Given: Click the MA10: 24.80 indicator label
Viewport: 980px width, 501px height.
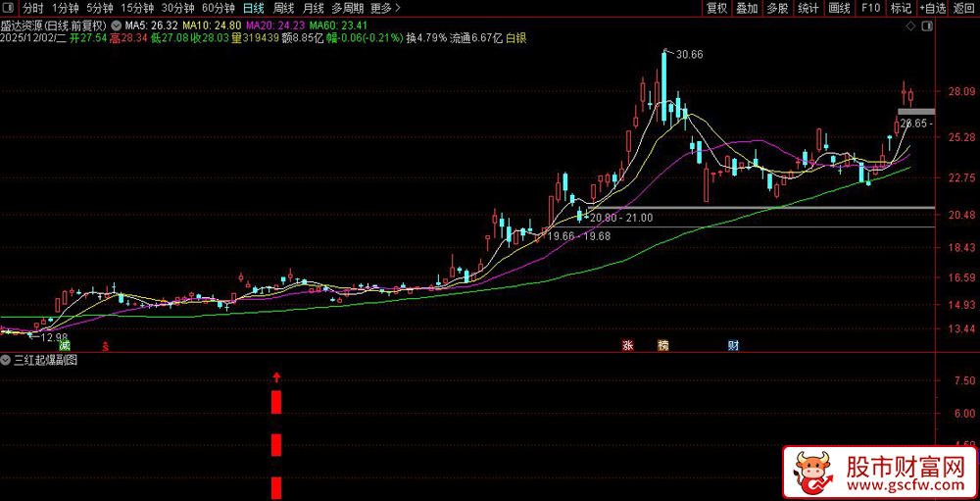Looking at the screenshot, I should (x=212, y=26).
